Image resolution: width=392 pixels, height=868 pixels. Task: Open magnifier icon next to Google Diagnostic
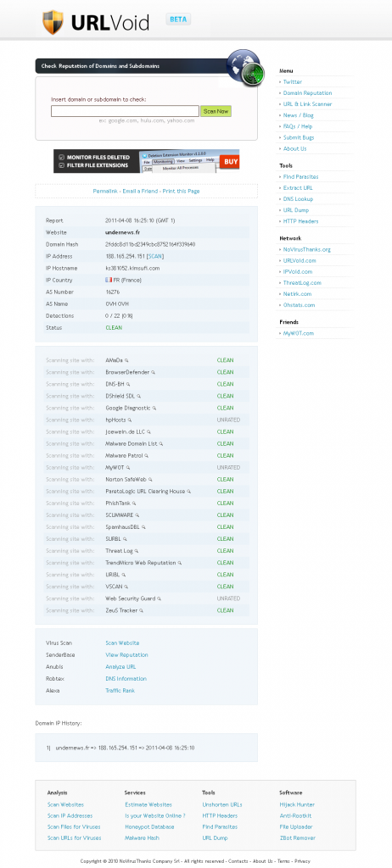154,408
